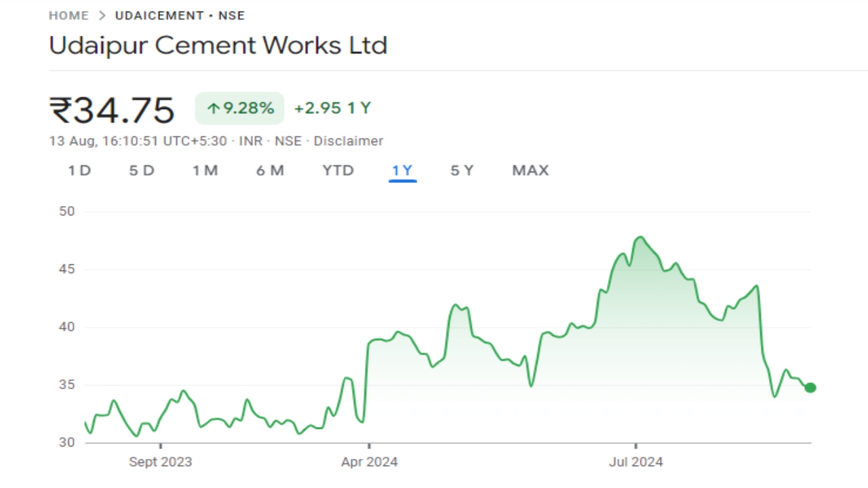This screenshot has width=868, height=488.
Task: Switch chart to 1 M range
Action: coord(205,170)
